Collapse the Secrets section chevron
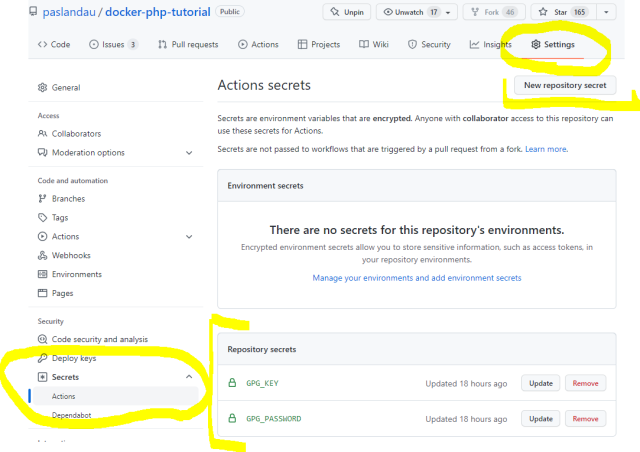The width and height of the screenshot is (640, 452). [x=189, y=376]
